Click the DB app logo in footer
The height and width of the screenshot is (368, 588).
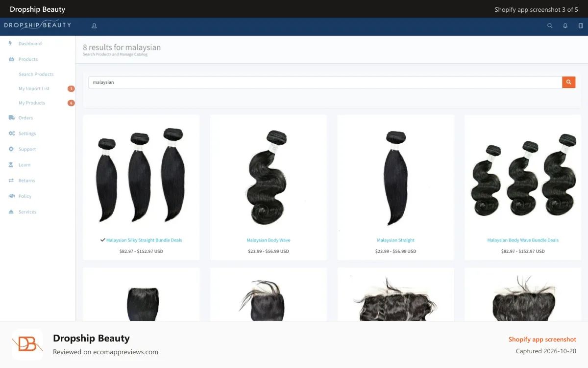(27, 344)
